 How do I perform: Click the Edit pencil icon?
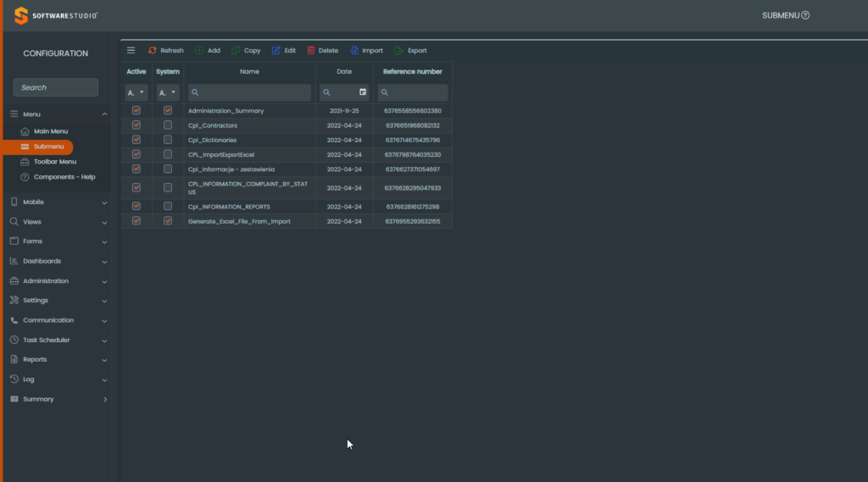tap(276, 51)
